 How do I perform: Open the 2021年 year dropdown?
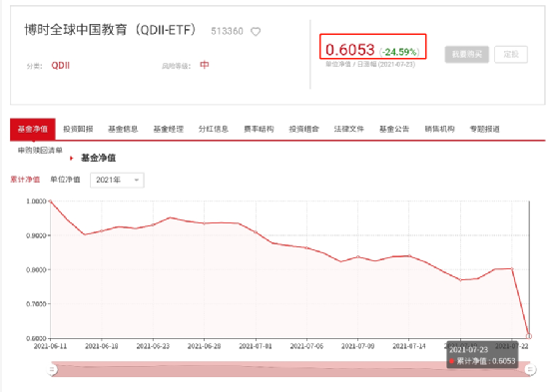pos(117,181)
